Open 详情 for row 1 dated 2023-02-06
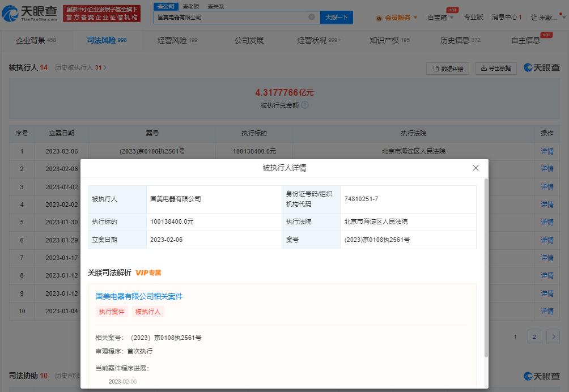 [x=547, y=151]
